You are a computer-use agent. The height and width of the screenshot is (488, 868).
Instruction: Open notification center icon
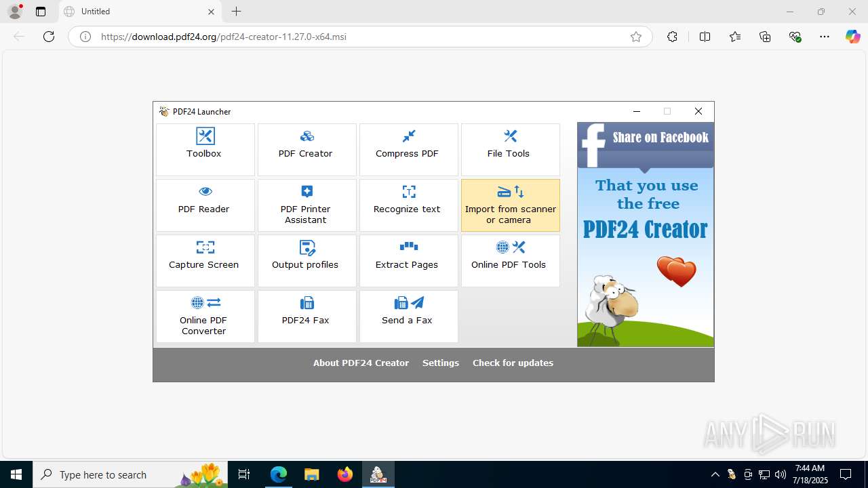[x=846, y=474]
